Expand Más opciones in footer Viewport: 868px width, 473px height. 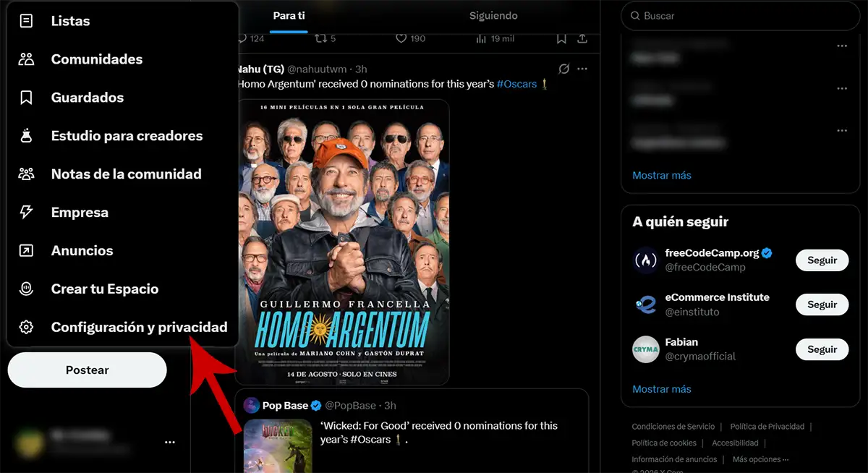pyautogui.click(x=760, y=459)
